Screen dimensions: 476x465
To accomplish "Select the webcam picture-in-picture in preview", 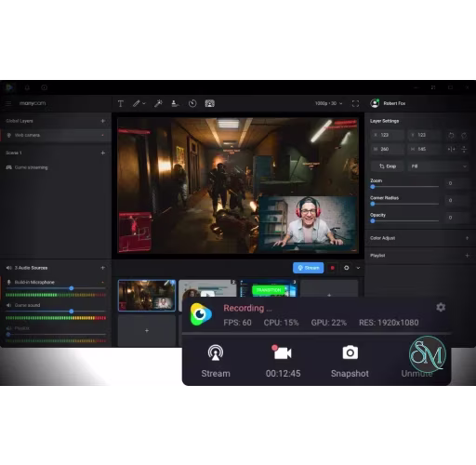I will click(x=308, y=223).
